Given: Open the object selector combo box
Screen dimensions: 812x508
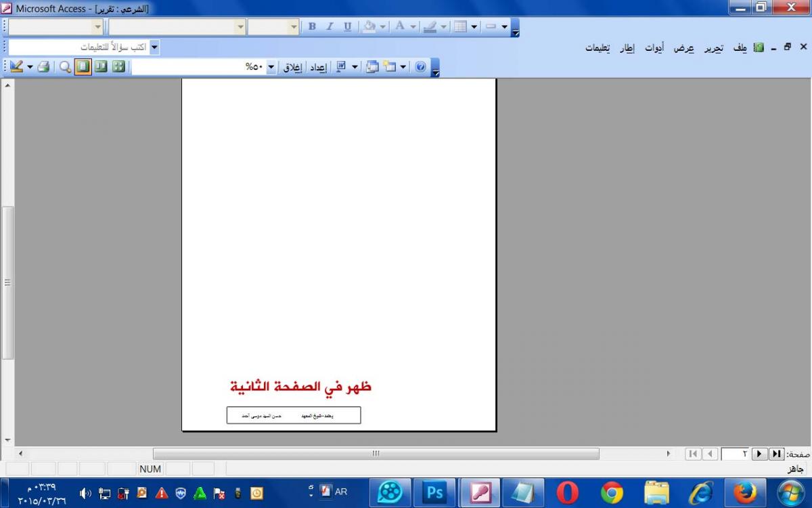Looking at the screenshot, I should point(56,26).
